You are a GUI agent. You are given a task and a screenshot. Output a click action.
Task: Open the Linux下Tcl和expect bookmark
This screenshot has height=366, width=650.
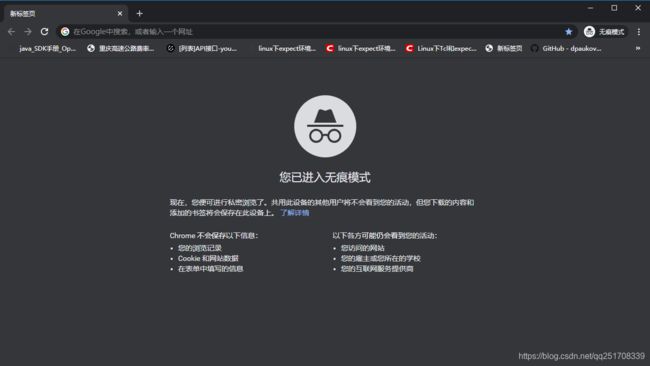(441, 48)
